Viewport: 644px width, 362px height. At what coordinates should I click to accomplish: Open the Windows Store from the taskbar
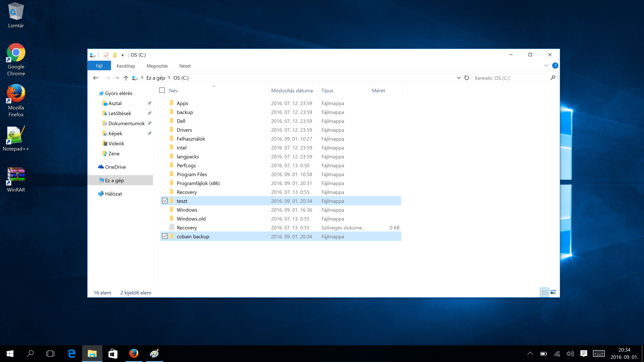coord(113,353)
